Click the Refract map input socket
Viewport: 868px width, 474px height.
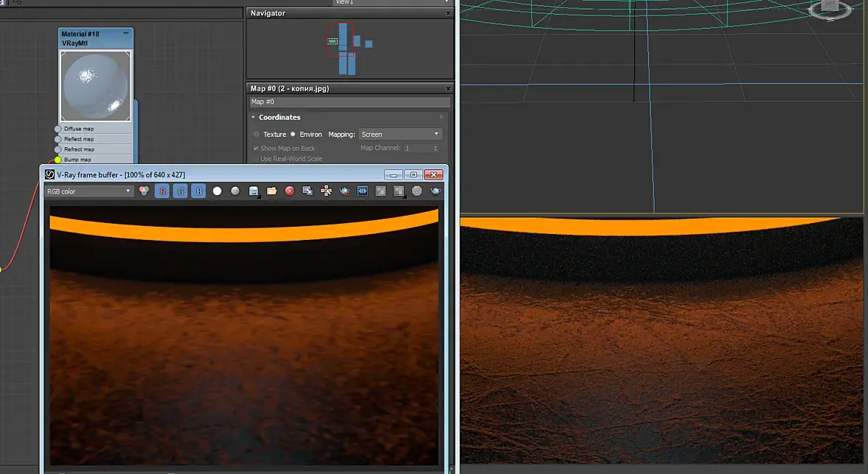(57, 149)
